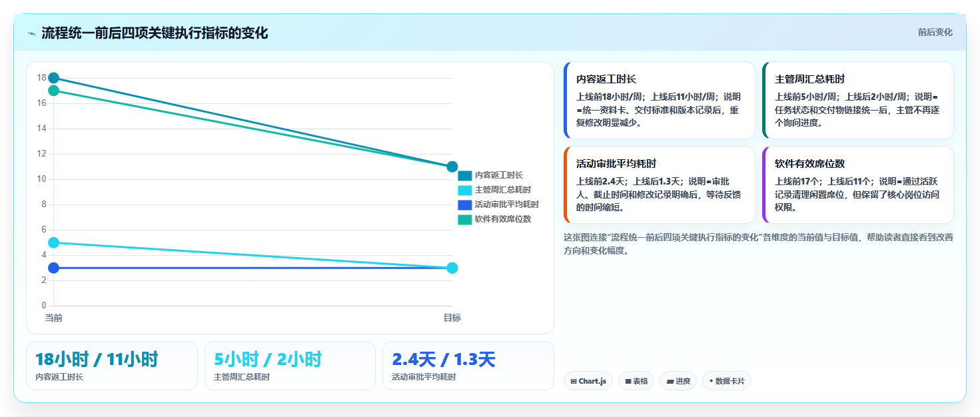Click the 进度 tag chip
The height and width of the screenshot is (417, 980).
tap(678, 381)
